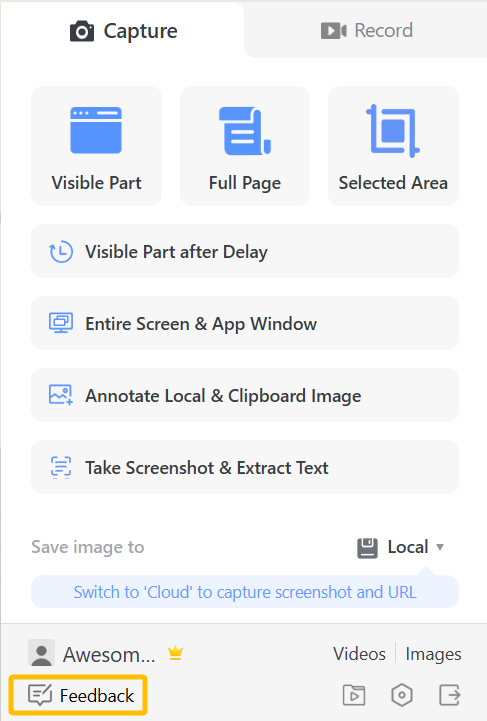Click the Switch to 'Cloud' link
The height and width of the screenshot is (721, 487).
click(x=245, y=592)
